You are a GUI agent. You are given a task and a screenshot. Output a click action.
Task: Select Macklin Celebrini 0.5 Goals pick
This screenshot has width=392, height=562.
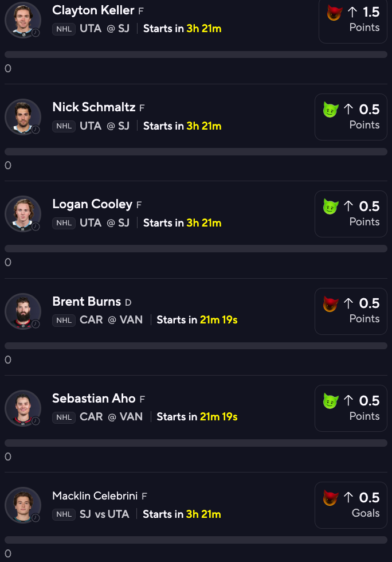tap(350, 505)
